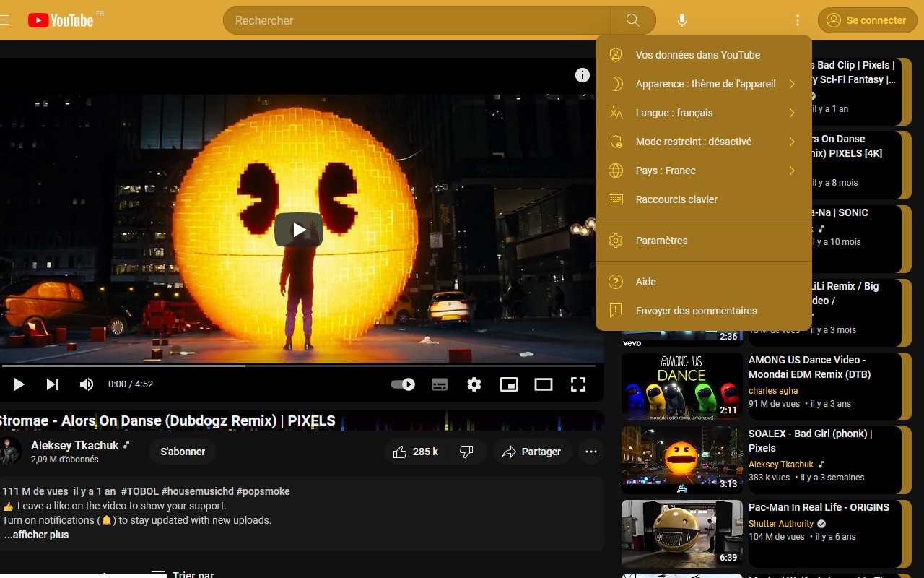Play video with large center button
The width and height of the screenshot is (924, 578).
(x=299, y=230)
